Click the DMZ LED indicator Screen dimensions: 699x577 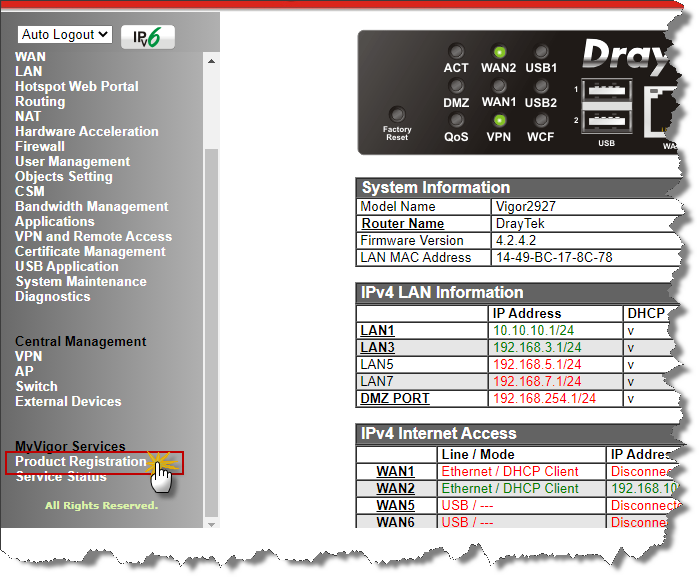456,86
